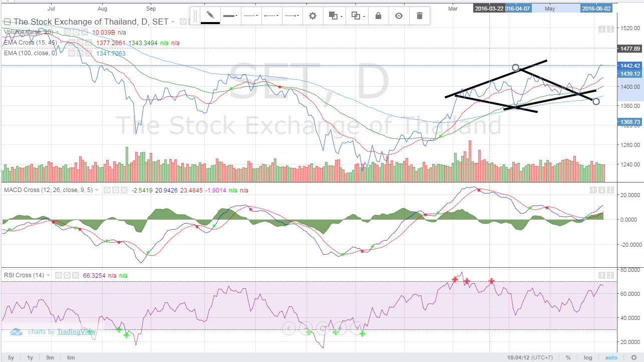Viewport: 644px width, 362px height.
Task: Open RSI Cross settings gear
Action: (x=67, y=275)
